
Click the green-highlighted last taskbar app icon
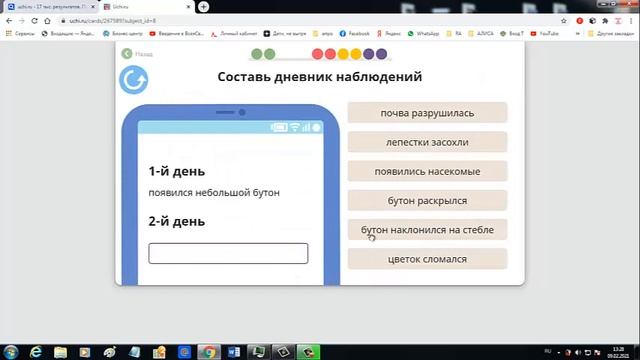[308, 352]
